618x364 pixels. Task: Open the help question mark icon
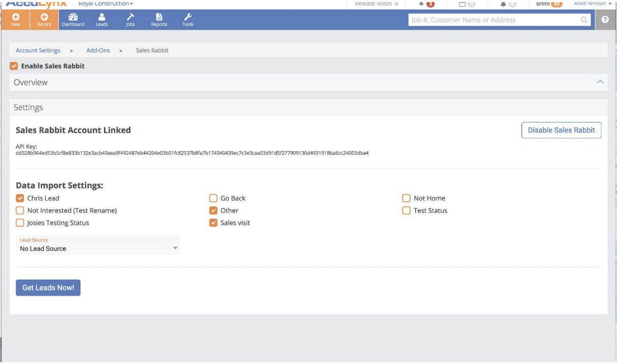pyautogui.click(x=605, y=20)
